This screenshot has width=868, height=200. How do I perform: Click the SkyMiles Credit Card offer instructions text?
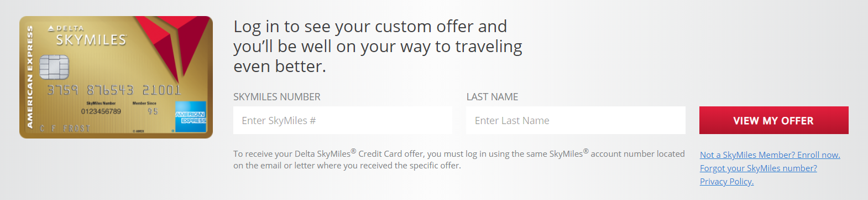pyautogui.click(x=459, y=160)
